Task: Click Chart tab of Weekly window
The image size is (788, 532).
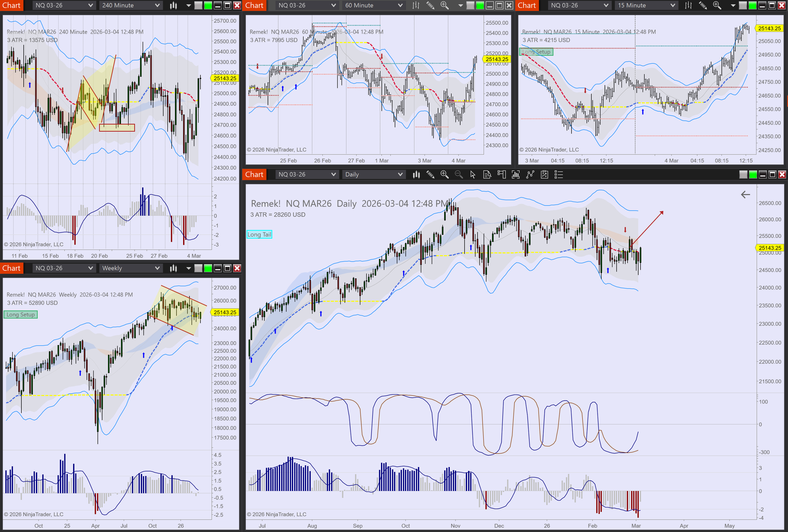Action: (12, 268)
